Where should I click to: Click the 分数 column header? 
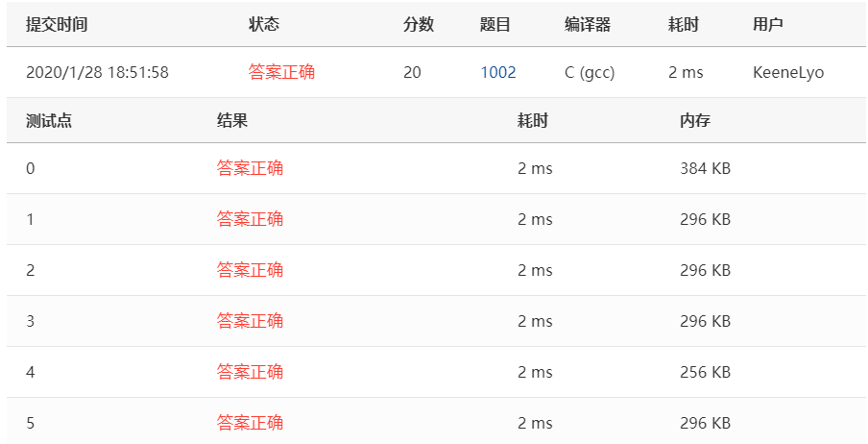coord(419,24)
